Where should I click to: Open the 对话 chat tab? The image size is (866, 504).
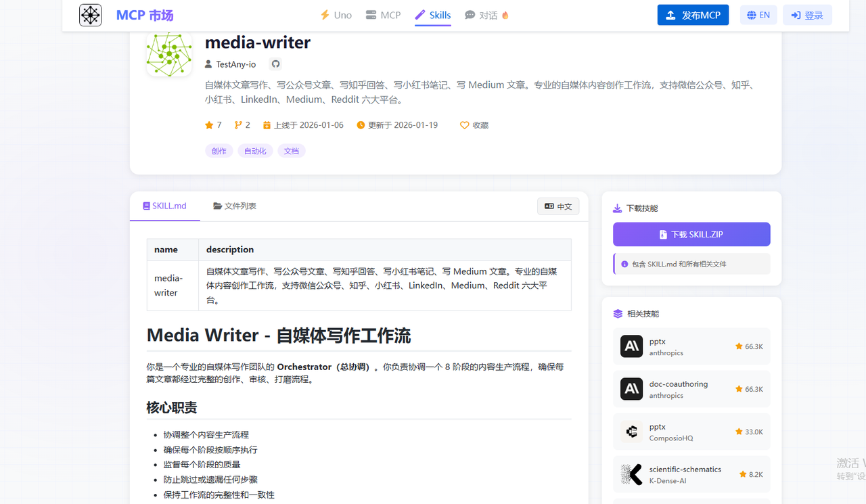coord(486,15)
